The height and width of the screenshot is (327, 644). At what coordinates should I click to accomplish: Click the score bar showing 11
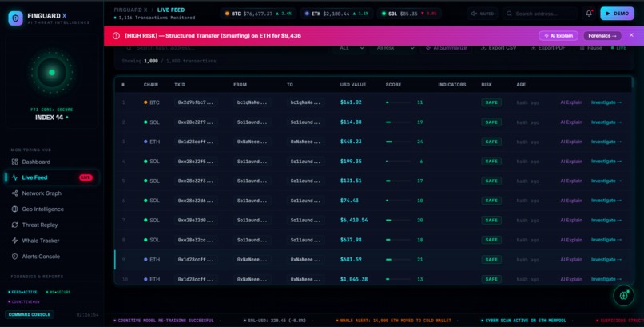[x=399, y=102]
